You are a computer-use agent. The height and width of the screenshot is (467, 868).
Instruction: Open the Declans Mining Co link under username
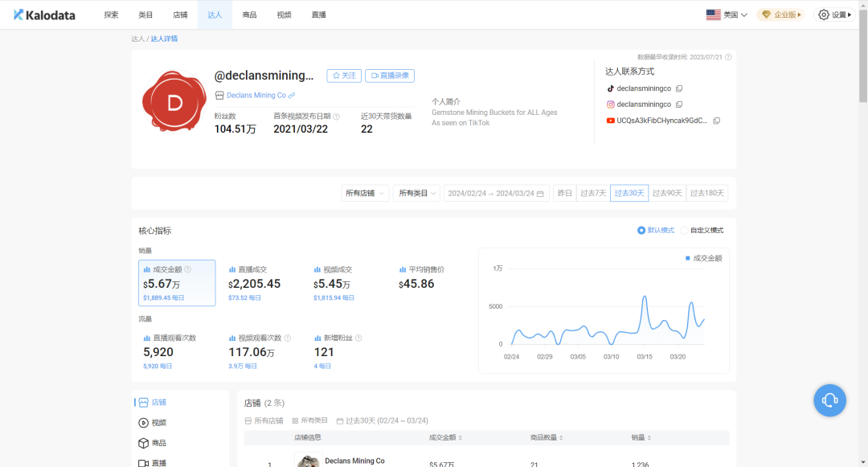pyautogui.click(x=256, y=96)
